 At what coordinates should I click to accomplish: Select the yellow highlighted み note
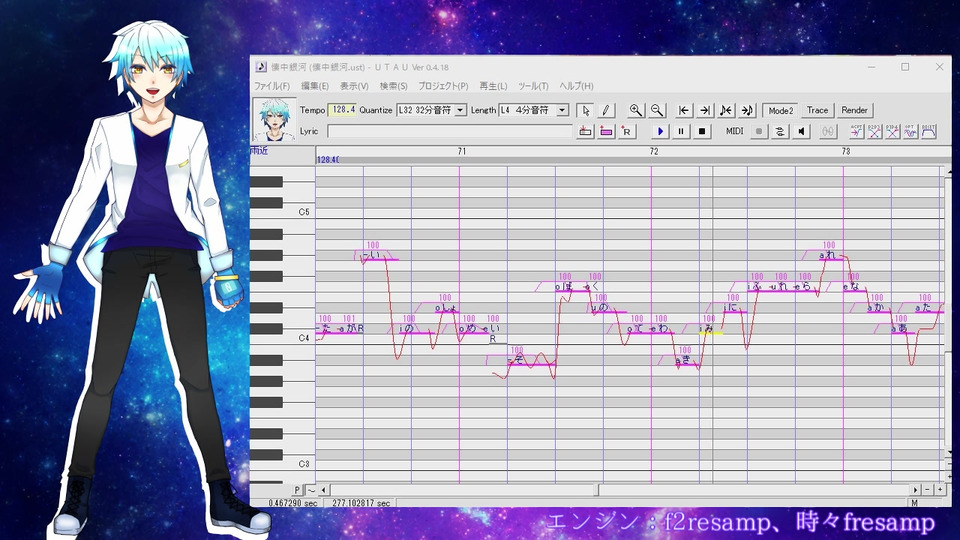click(x=711, y=331)
